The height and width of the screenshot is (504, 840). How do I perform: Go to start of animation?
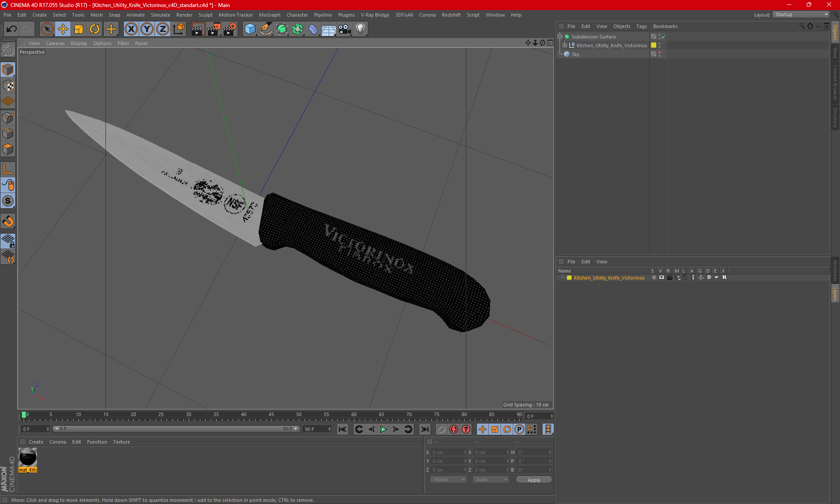343,429
